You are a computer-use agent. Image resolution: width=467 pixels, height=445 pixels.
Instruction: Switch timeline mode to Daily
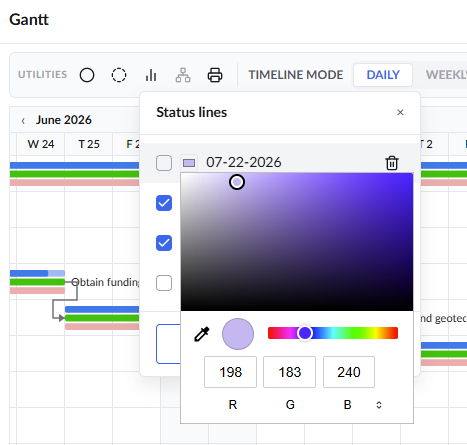click(383, 75)
